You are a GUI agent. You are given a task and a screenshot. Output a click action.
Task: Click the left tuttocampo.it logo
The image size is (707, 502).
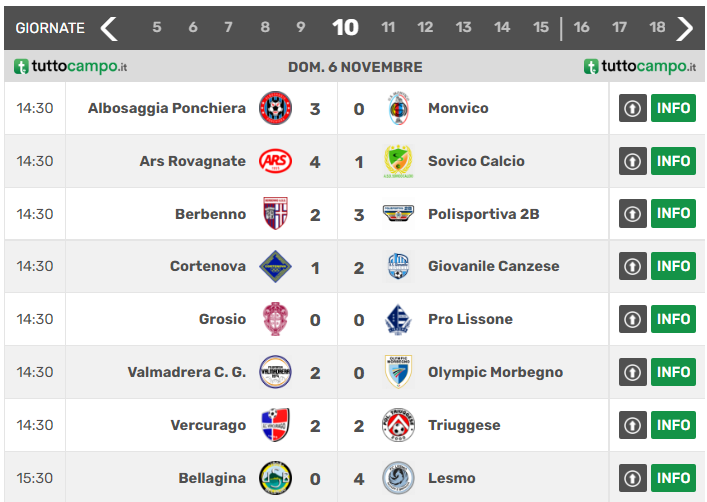pyautogui.click(x=70, y=67)
